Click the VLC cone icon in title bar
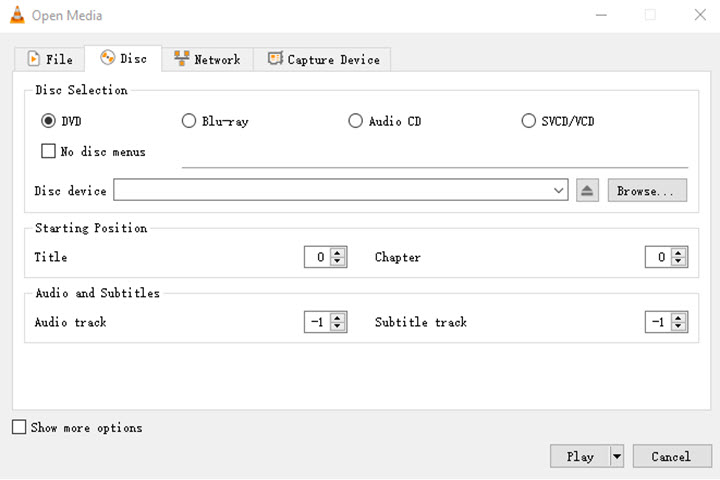Image resolution: width=720 pixels, height=480 pixels. [x=16, y=15]
